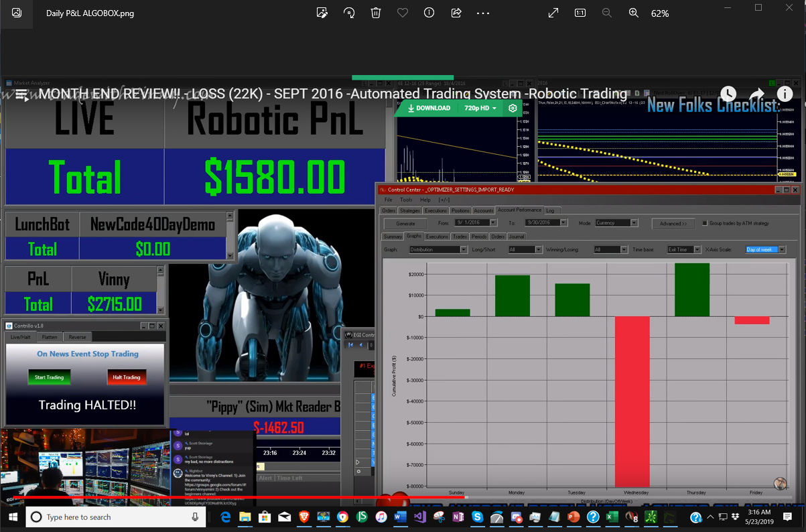Zoom in with the plus magnifier

point(634,13)
